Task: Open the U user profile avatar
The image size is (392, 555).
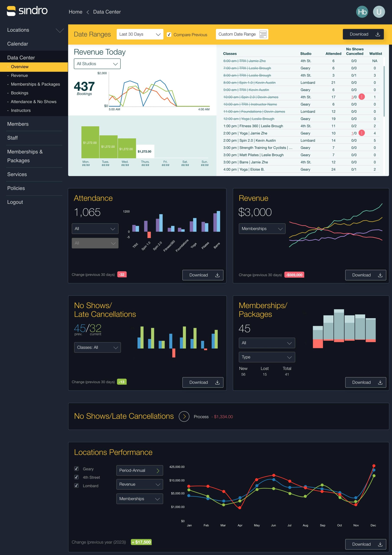Action: pos(379,12)
